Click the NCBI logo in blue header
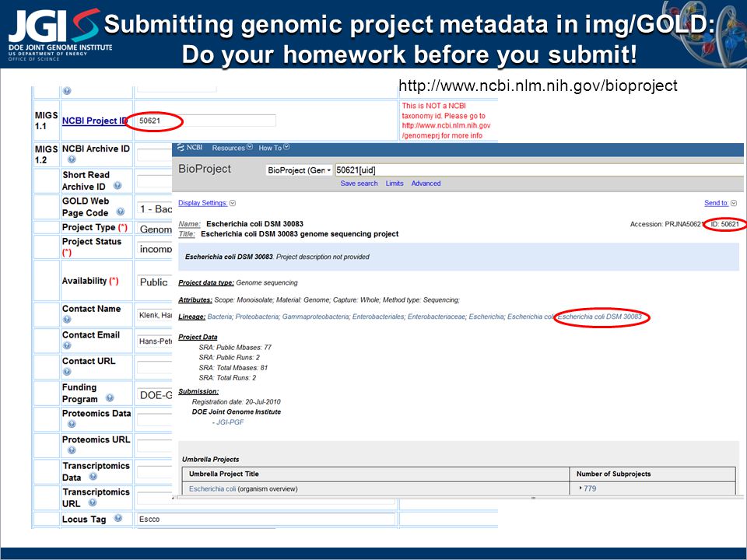This screenshot has height=560, width=747. click(x=190, y=148)
